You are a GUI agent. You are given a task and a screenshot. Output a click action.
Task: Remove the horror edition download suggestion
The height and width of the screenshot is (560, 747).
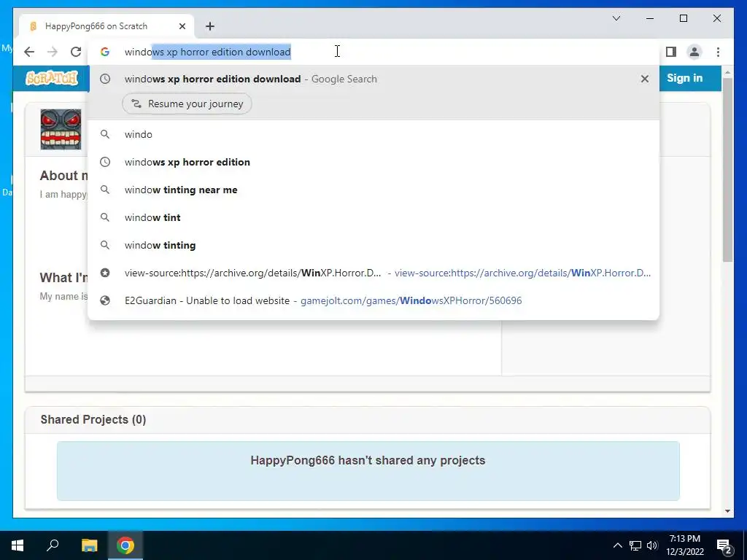click(645, 79)
